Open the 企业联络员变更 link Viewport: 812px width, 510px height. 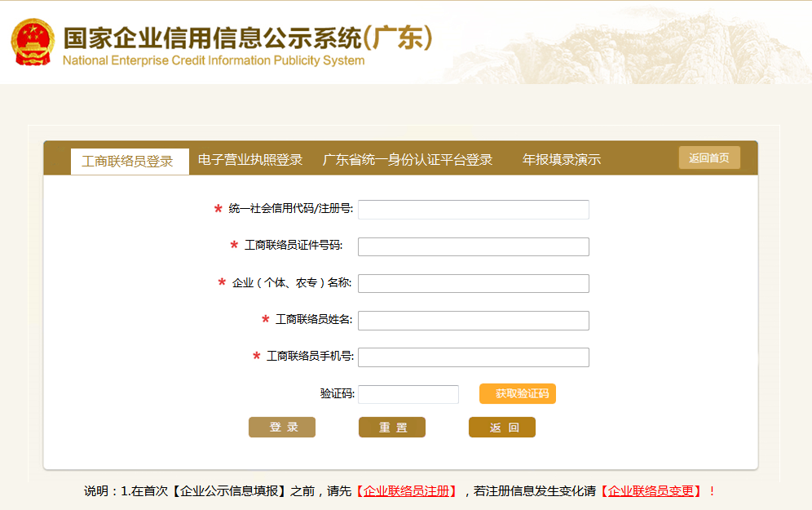tap(651, 490)
